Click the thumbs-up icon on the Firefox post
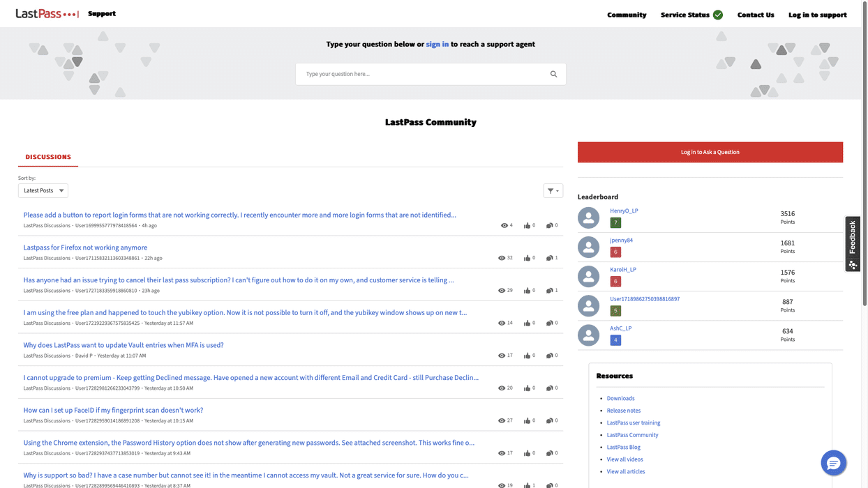 coord(528,257)
